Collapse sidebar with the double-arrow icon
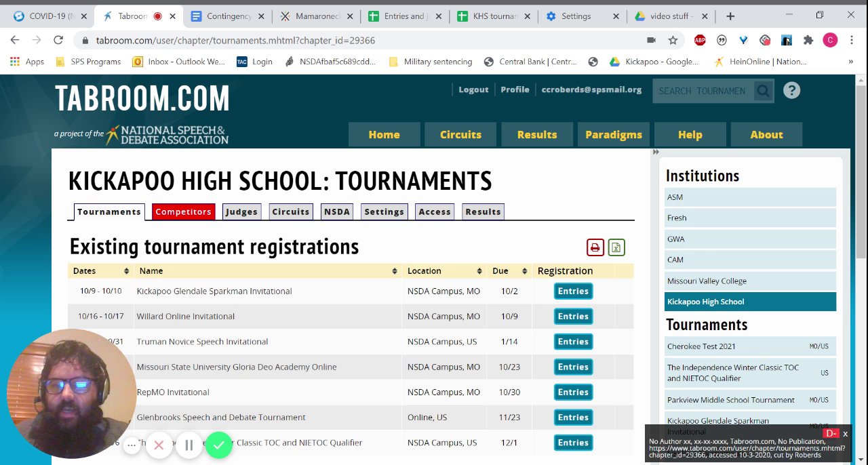 656,152
